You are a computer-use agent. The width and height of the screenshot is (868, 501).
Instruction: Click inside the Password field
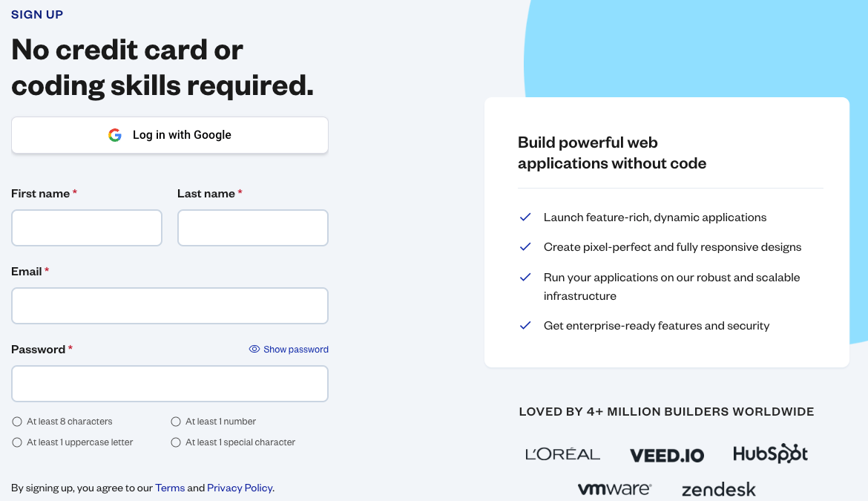pyautogui.click(x=169, y=383)
